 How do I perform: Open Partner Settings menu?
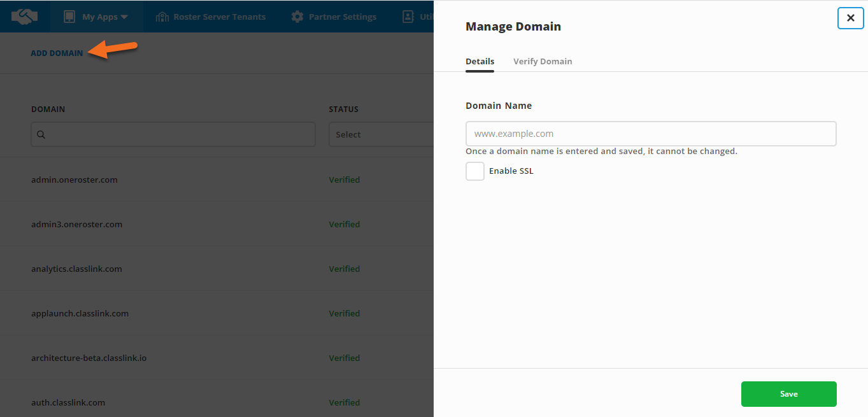pos(334,17)
